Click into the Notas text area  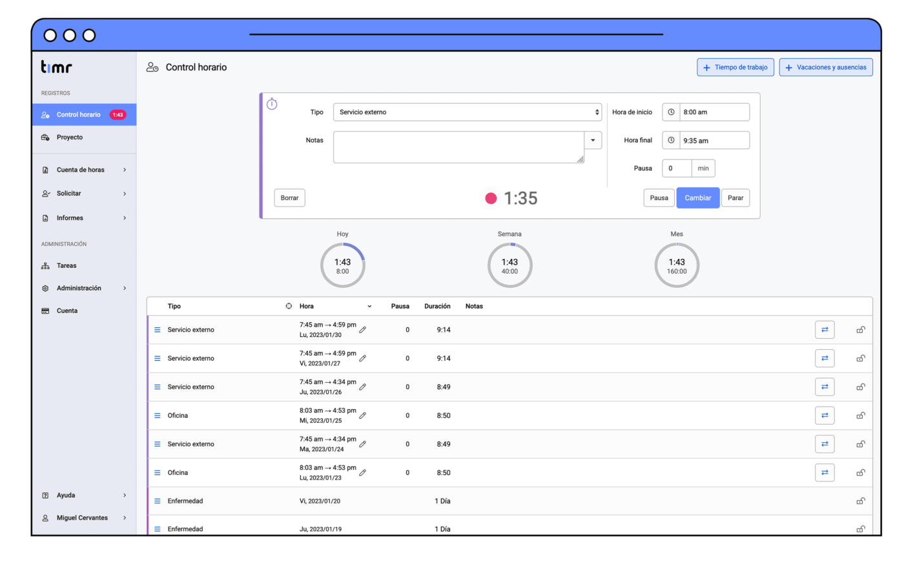pos(459,147)
